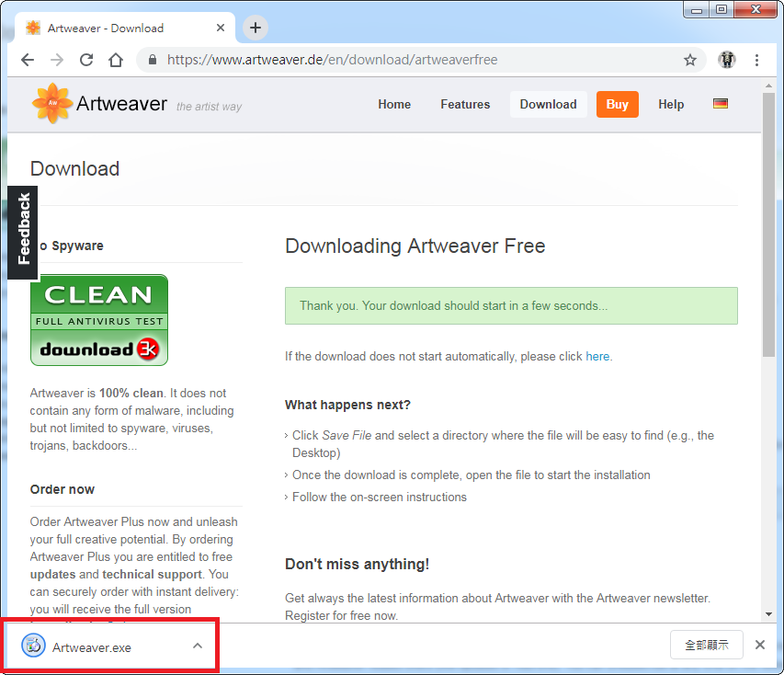
Task: Open the Feedback side tab
Action: (x=22, y=233)
